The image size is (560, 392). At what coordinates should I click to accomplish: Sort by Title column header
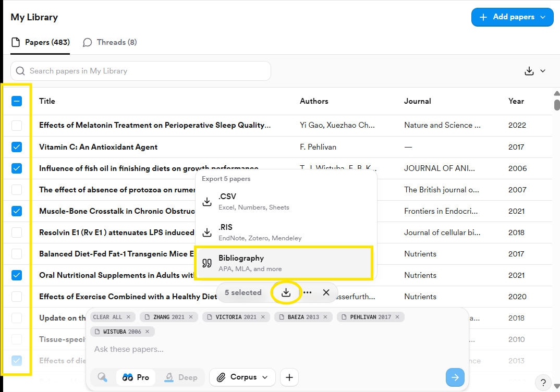coord(47,101)
